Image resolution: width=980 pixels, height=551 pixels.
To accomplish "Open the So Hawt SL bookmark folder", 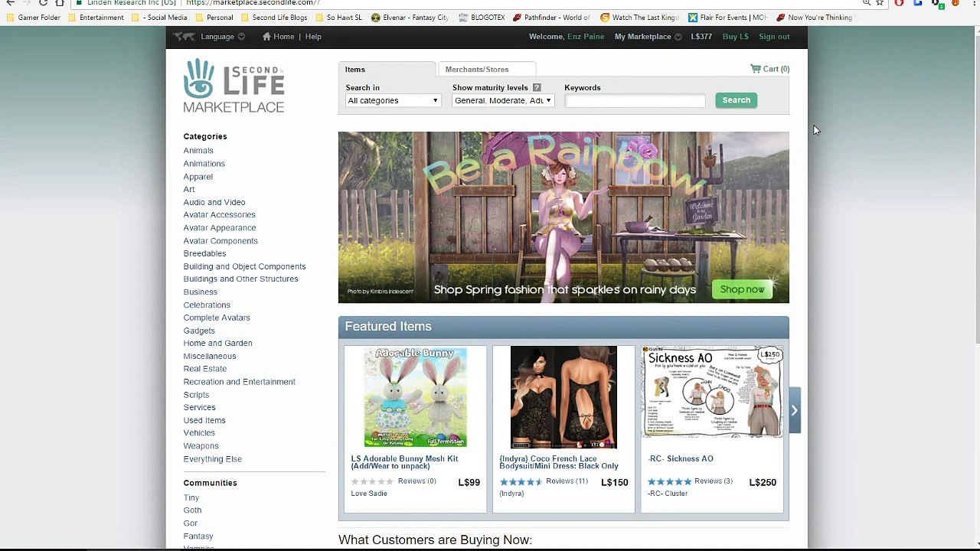I will (x=338, y=18).
